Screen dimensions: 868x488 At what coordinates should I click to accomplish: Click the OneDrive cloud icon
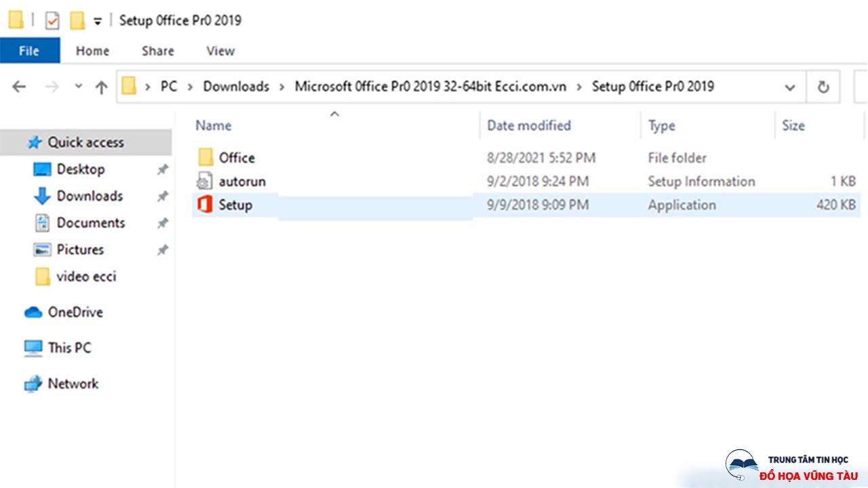click(x=33, y=312)
